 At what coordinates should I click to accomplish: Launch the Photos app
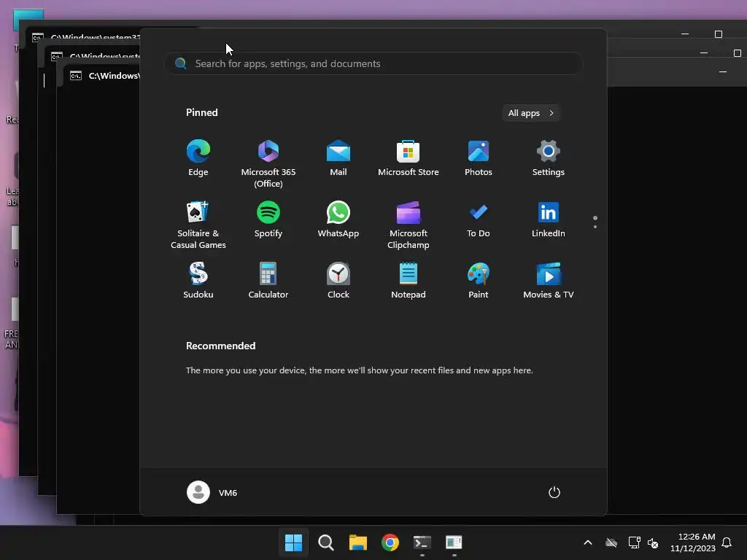[x=479, y=158]
